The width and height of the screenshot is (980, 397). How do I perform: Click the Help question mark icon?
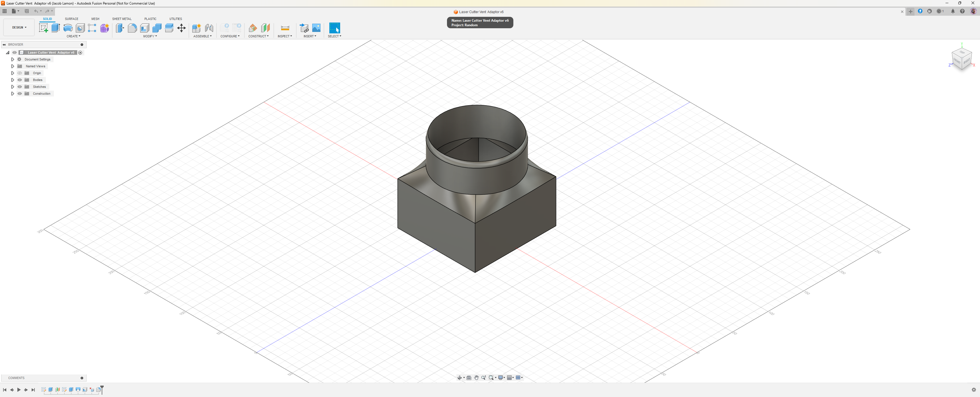tap(962, 11)
